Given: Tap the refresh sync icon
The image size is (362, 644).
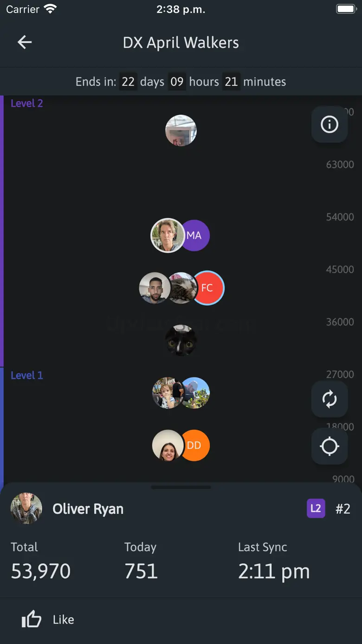Looking at the screenshot, I should (330, 399).
